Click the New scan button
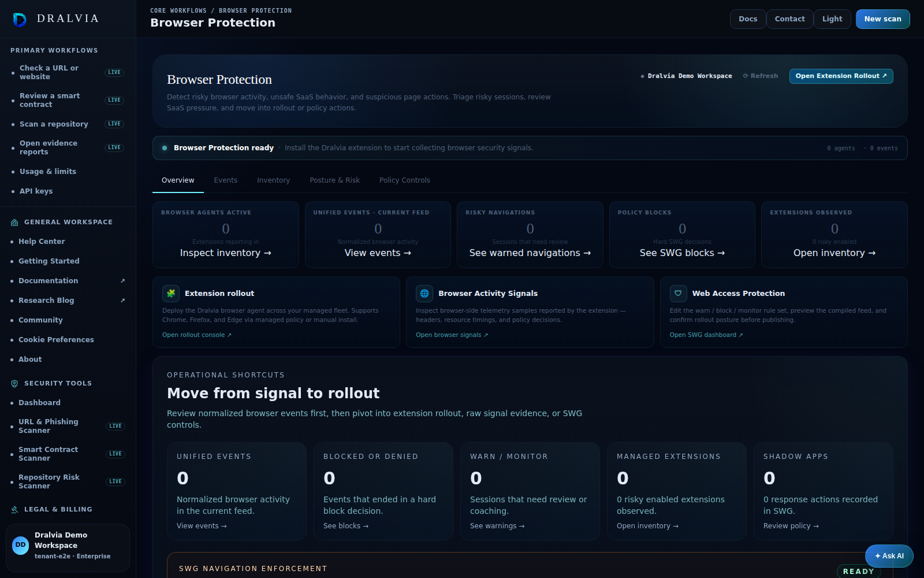Viewport: 924px width, 578px height. coord(882,19)
